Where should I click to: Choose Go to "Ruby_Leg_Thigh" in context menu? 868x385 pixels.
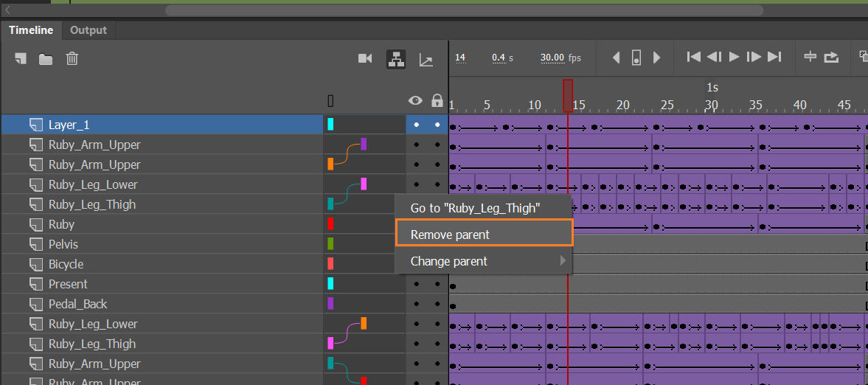(483, 208)
